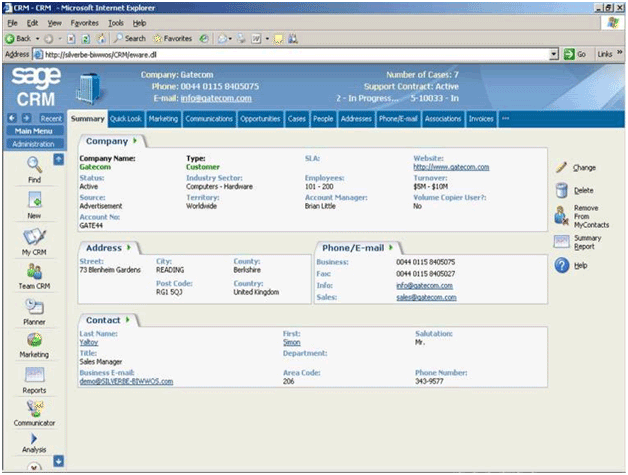628x475 pixels.
Task: Open the Back button history dropdown
Action: coord(38,39)
